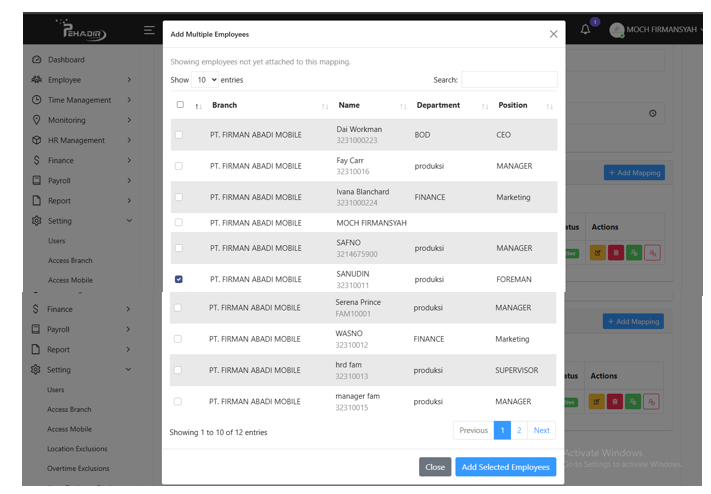Click the Time Management clock icon
Image resolution: width=711 pixels, height=494 pixels.
point(37,100)
